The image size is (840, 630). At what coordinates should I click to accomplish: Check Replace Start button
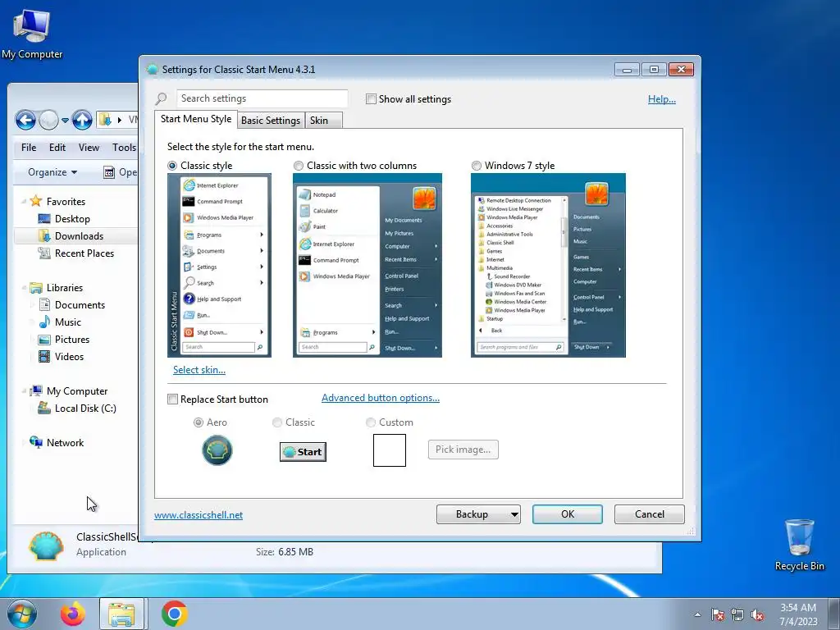pyautogui.click(x=172, y=399)
